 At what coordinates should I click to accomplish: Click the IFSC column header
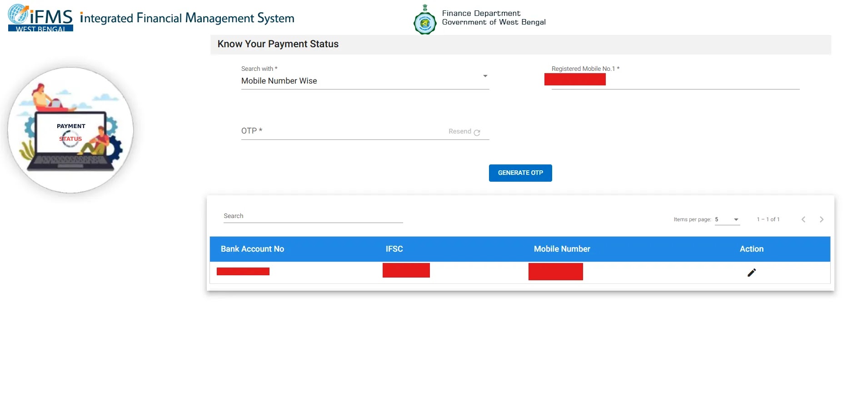pyautogui.click(x=394, y=249)
